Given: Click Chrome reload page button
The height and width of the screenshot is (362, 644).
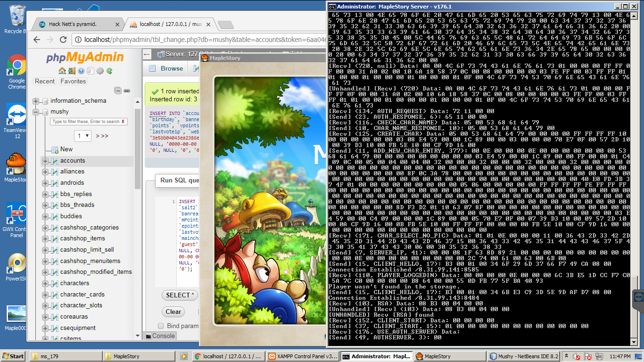Looking at the screenshot, I should (63, 40).
